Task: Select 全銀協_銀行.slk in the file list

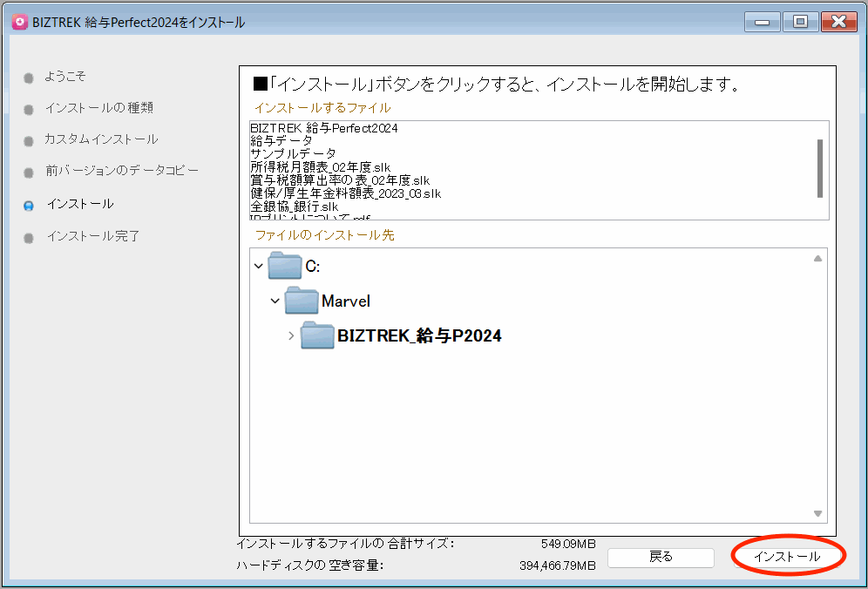Action: [294, 207]
